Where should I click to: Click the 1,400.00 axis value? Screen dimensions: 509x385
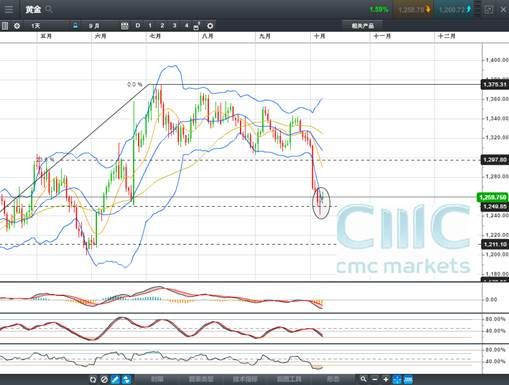497,60
